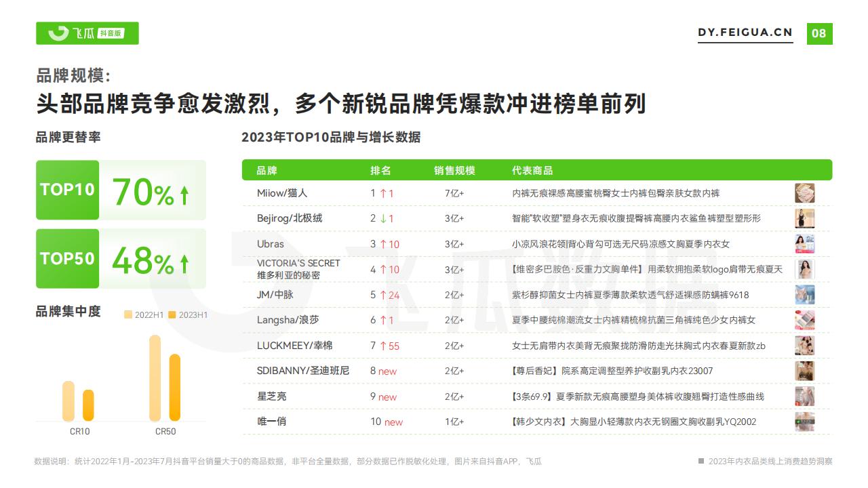
Task: Click the new tag in 星芝亮 row
Action: 387,397
